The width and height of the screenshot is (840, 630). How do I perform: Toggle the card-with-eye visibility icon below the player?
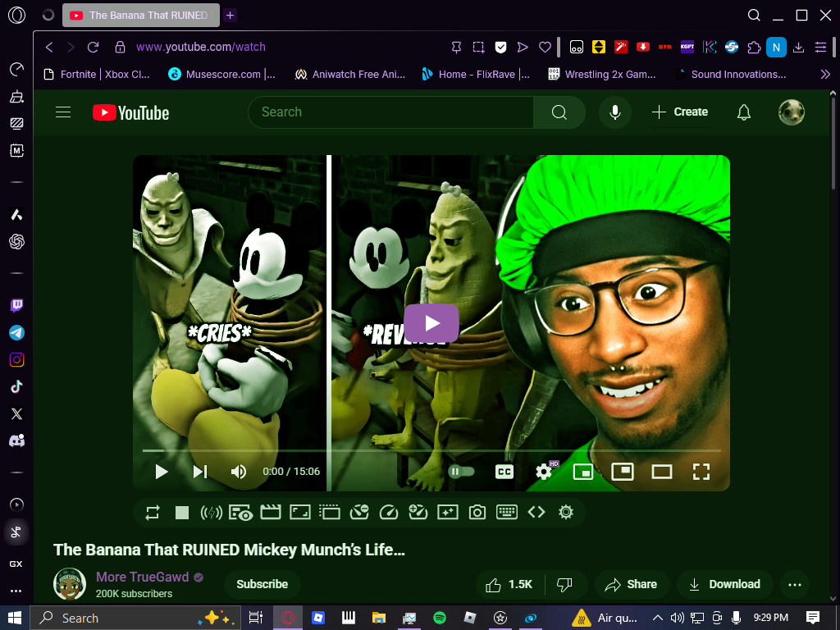coord(240,513)
